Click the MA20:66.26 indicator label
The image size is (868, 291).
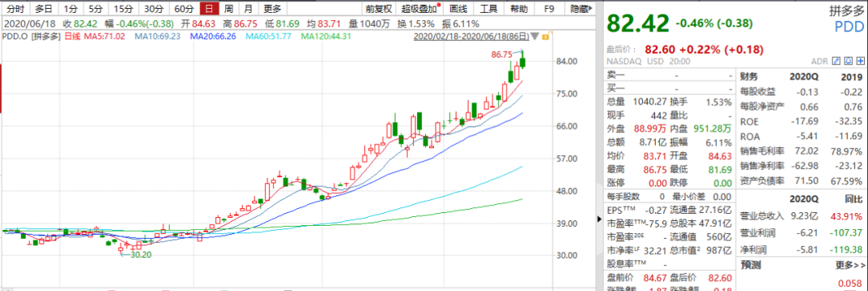213,36
